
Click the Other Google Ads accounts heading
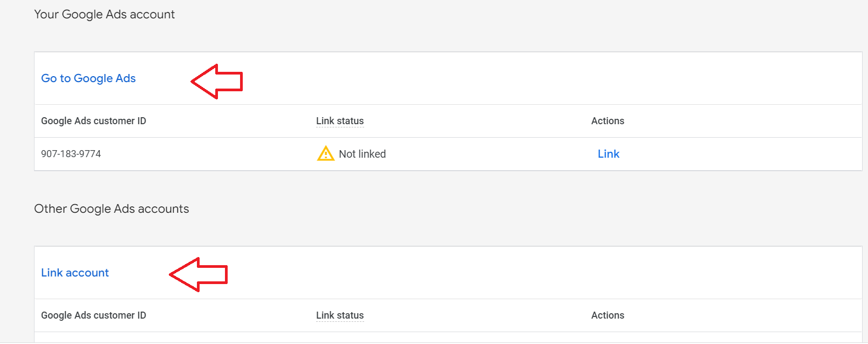pyautogui.click(x=112, y=209)
